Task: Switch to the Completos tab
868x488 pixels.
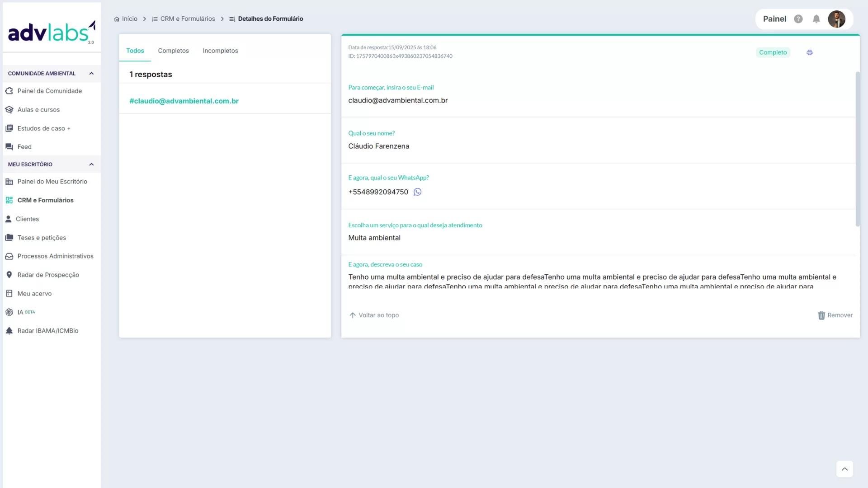Action: click(173, 51)
